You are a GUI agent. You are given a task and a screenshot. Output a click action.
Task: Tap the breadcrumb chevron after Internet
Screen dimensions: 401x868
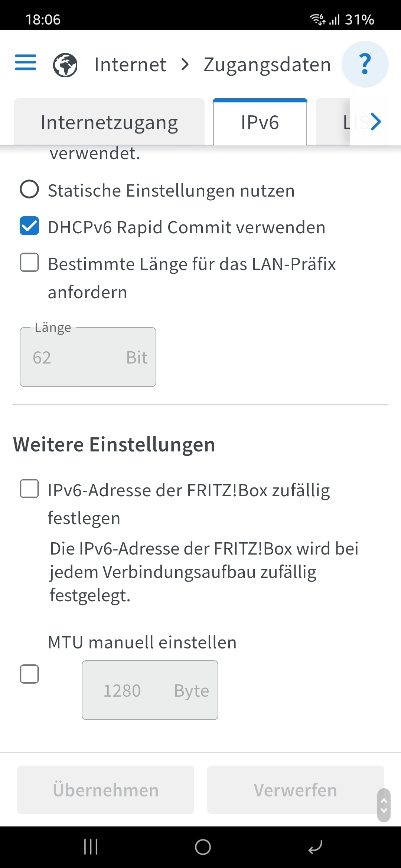[185, 65]
